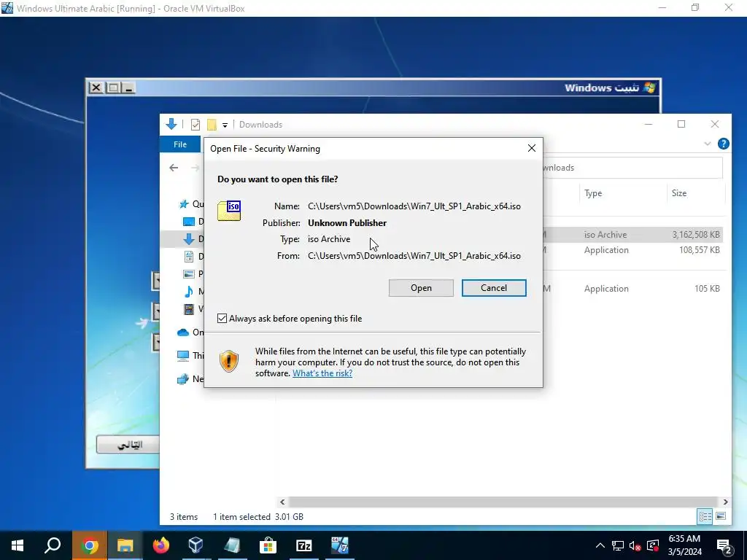The image size is (747, 560).
Task: Open Microsoft Store from taskbar
Action: tap(268, 545)
